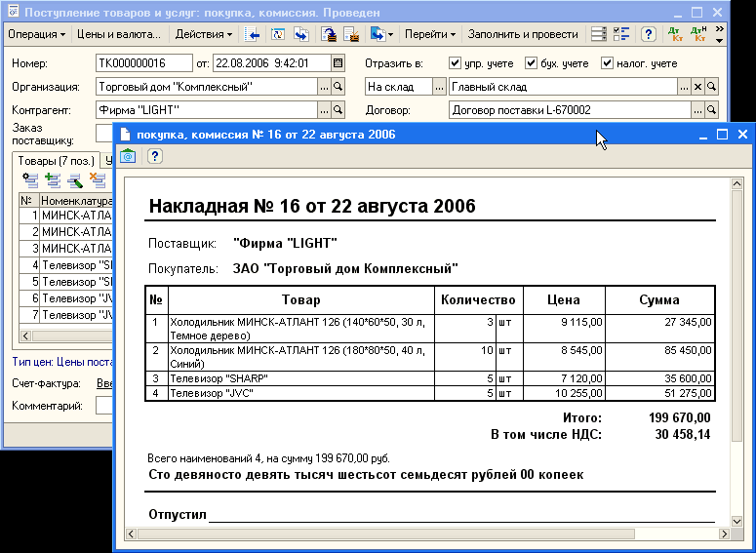Click right arrow of invoice horizontal scrollbar
This screenshot has width=756, height=553.
tap(724, 533)
